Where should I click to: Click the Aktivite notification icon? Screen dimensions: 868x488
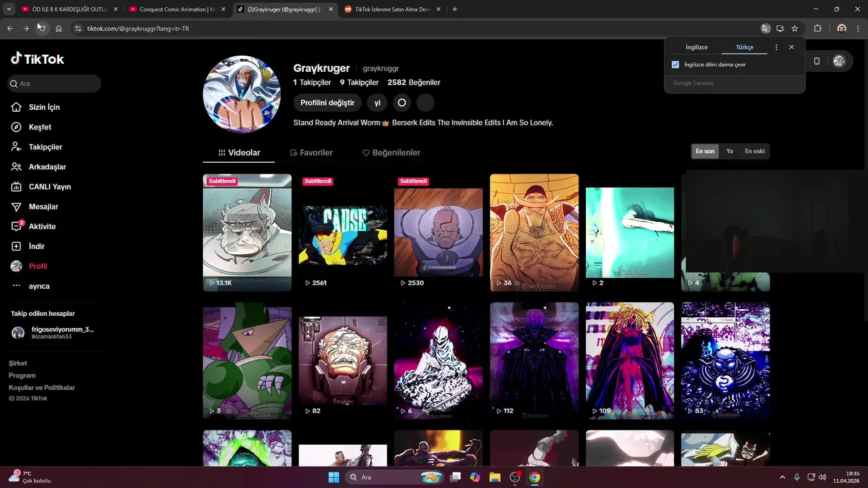(16, 226)
